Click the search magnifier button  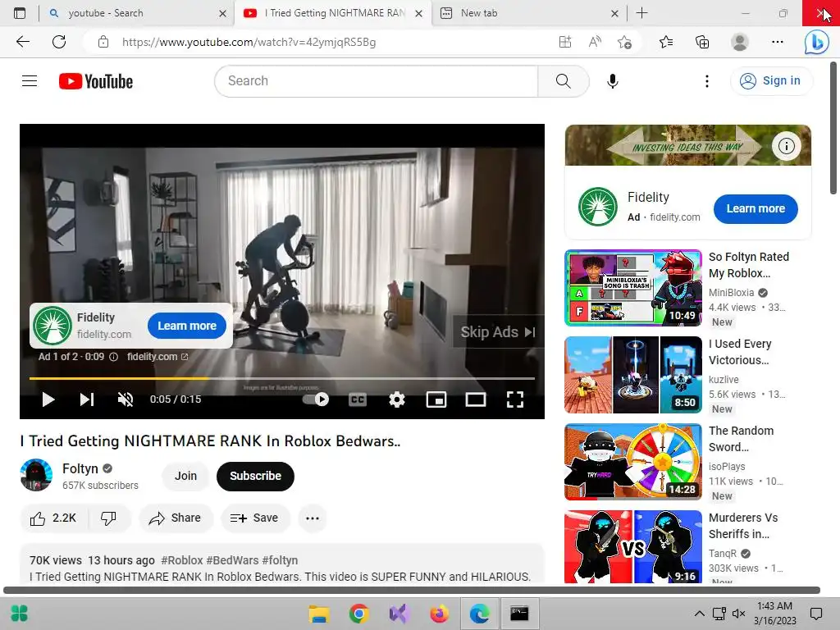point(563,81)
